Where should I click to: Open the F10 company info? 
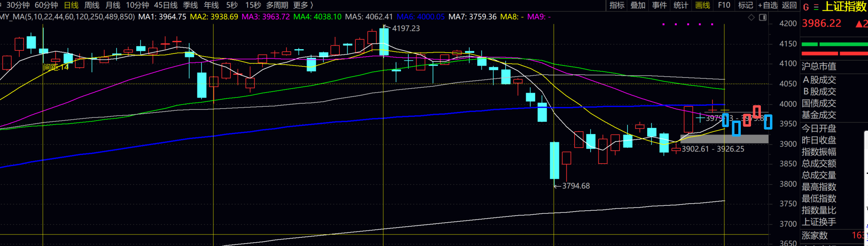point(724,5)
